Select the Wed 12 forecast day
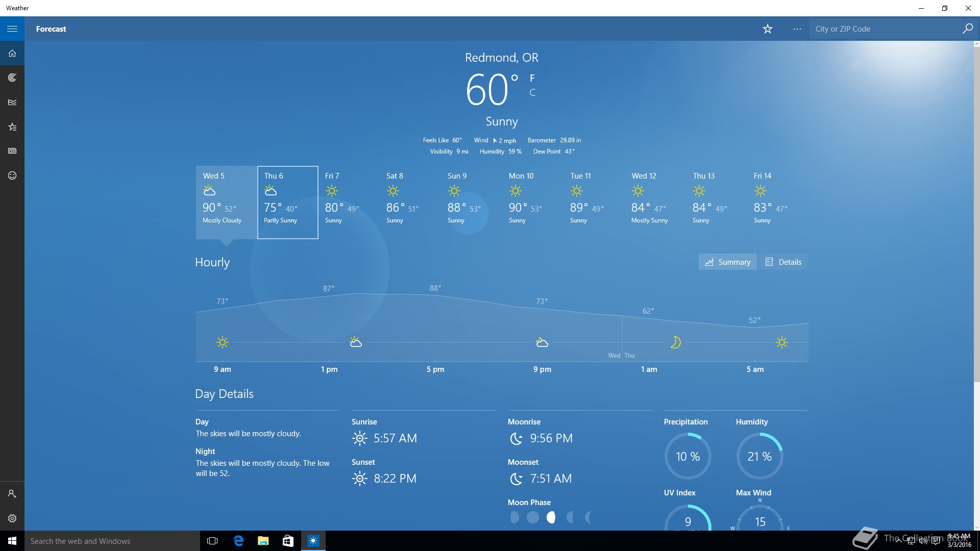The height and width of the screenshot is (551, 980). point(655,202)
